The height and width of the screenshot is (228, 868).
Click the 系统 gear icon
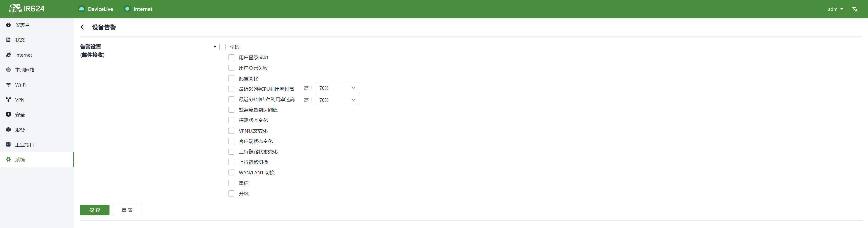point(8,159)
